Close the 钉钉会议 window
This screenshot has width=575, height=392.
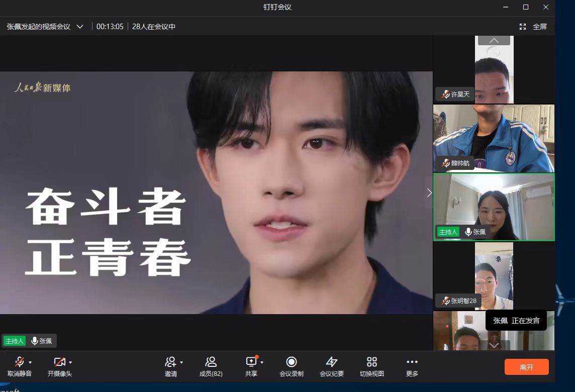[546, 7]
